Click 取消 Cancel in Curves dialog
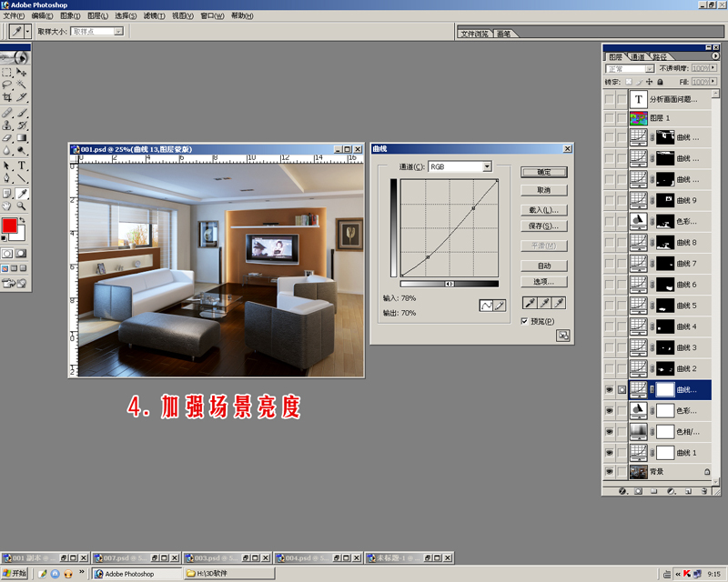The width and height of the screenshot is (728, 582). tap(543, 190)
